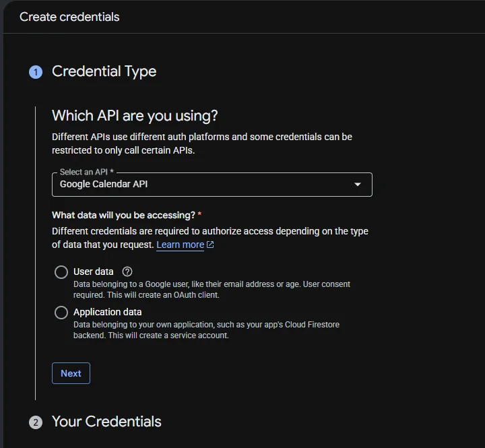This screenshot has width=485, height=448.
Task: Select the User data radio button
Action: pos(61,272)
